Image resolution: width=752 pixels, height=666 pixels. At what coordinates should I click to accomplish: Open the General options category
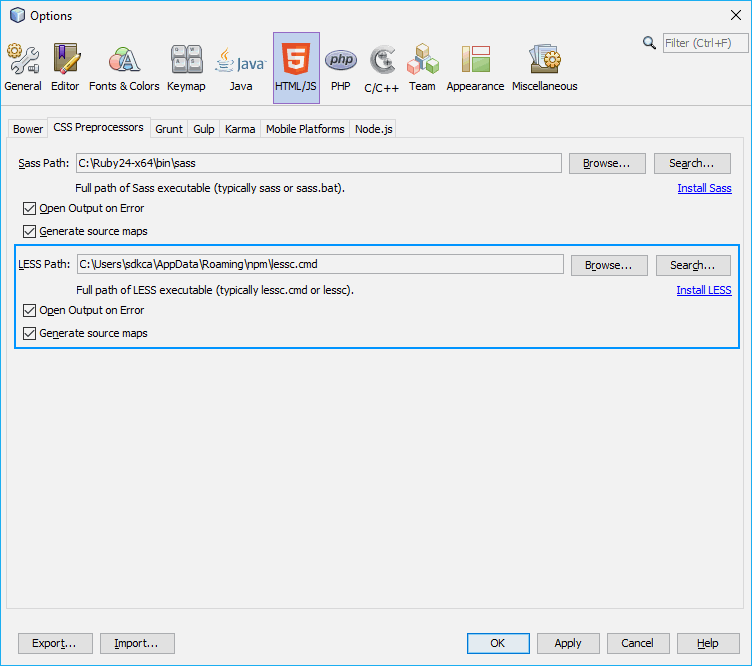click(x=23, y=68)
